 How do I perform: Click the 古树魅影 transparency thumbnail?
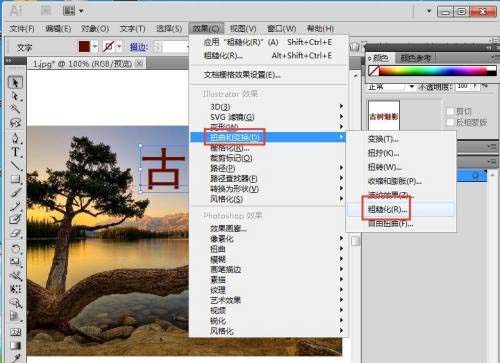[x=384, y=116]
